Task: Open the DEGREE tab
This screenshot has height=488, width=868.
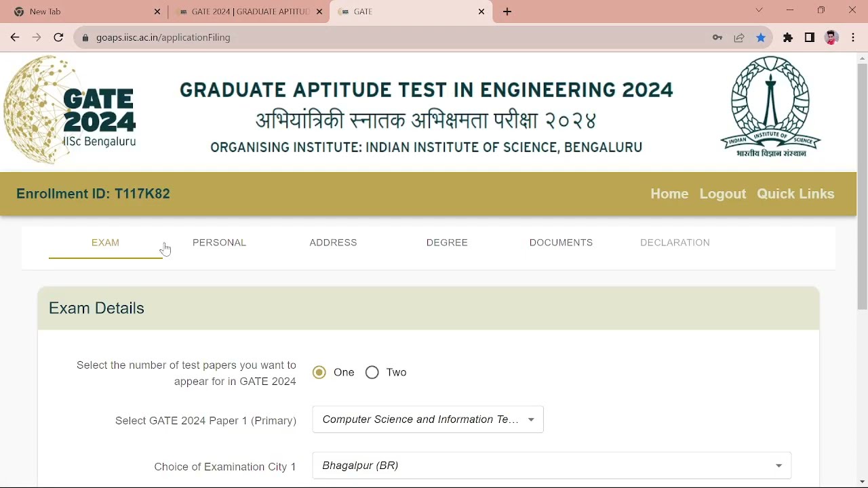Action: pyautogui.click(x=447, y=243)
